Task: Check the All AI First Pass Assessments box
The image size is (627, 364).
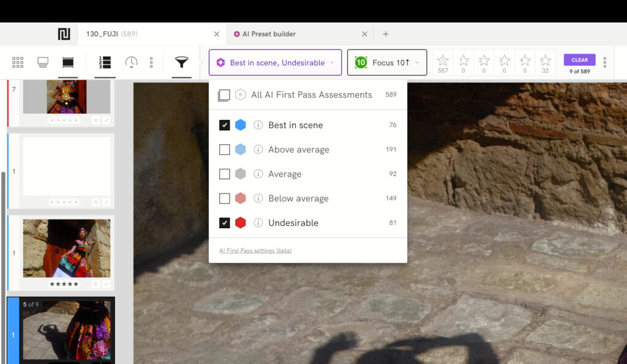Action: [x=224, y=95]
